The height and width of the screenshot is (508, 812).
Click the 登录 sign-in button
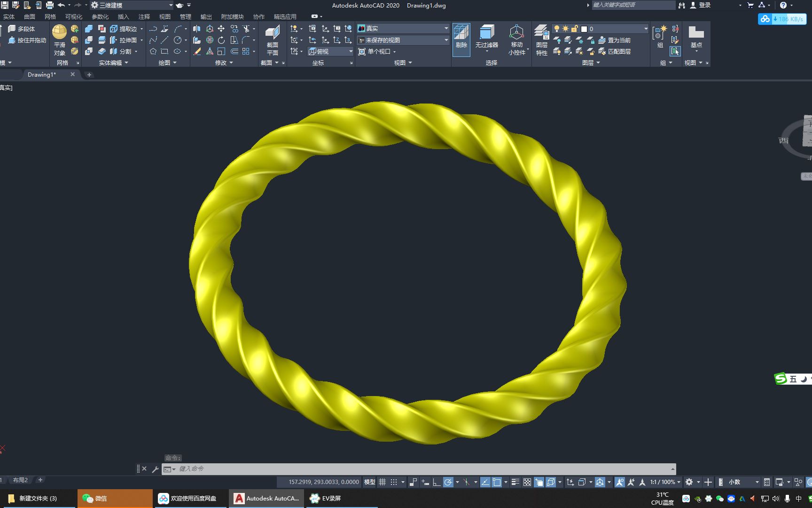pyautogui.click(x=700, y=5)
